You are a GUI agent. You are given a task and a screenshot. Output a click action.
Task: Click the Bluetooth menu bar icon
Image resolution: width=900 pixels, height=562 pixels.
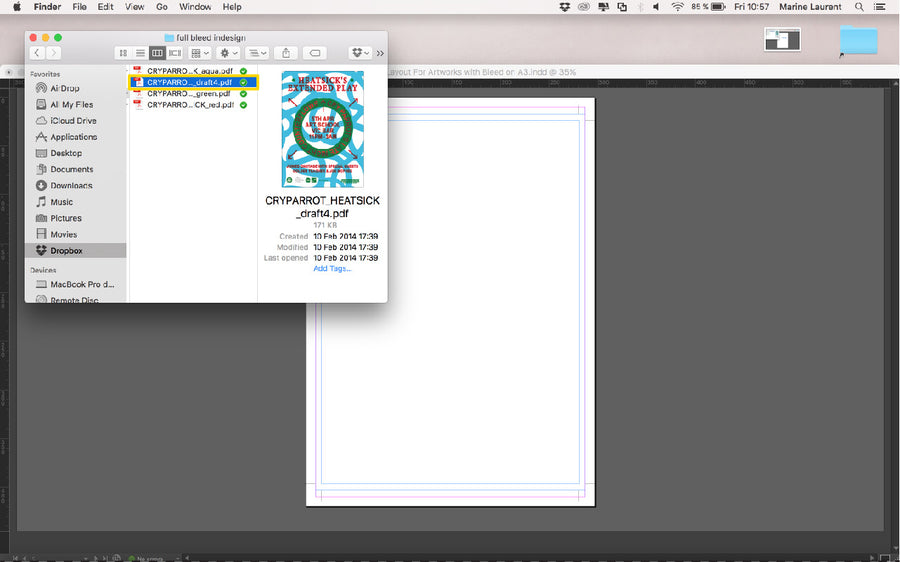click(640, 7)
